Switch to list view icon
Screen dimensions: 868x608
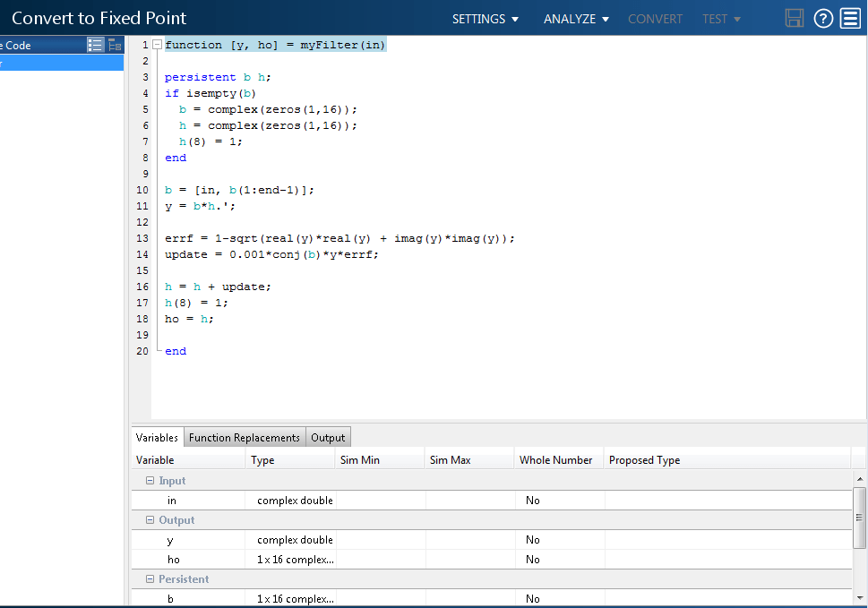95,46
